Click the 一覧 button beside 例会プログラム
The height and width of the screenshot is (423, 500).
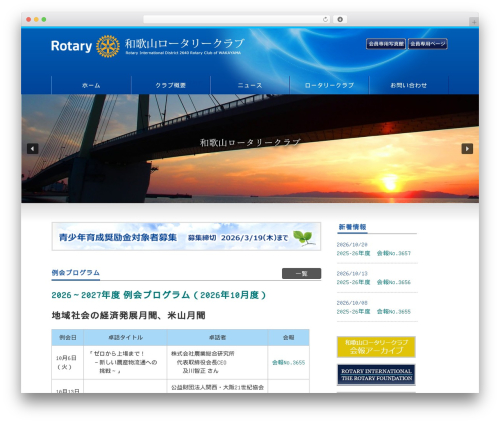302,274
